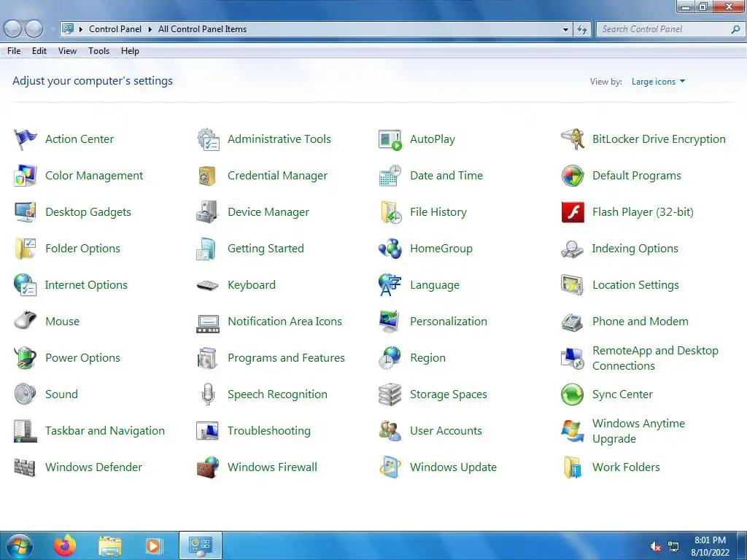Image resolution: width=747 pixels, height=560 pixels.
Task: Open the Location Settings link
Action: click(635, 285)
